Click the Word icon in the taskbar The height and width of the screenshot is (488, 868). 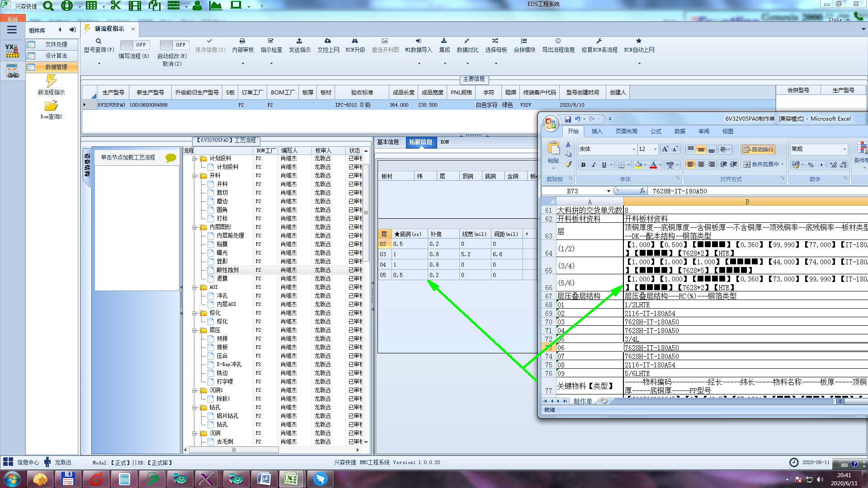[263, 479]
